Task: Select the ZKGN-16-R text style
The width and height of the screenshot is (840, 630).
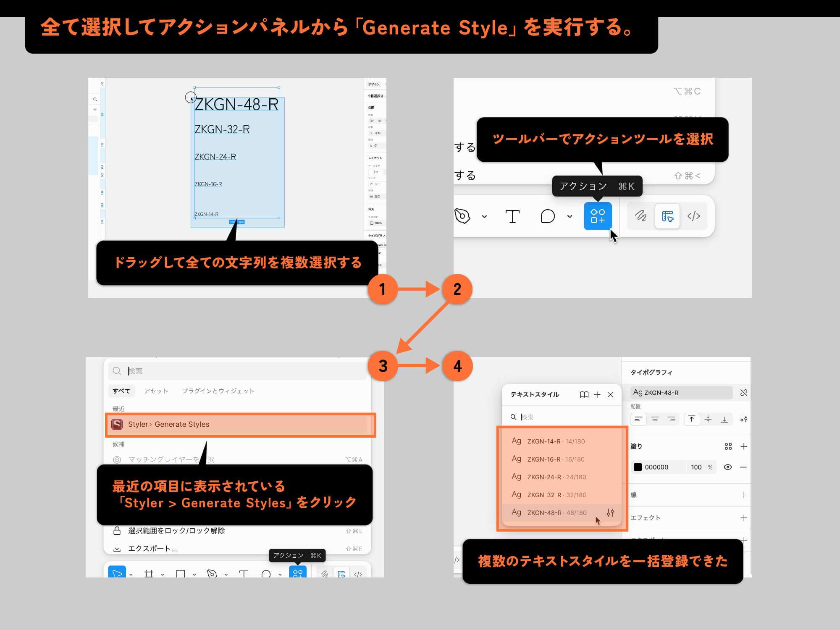Action: [x=562, y=459]
